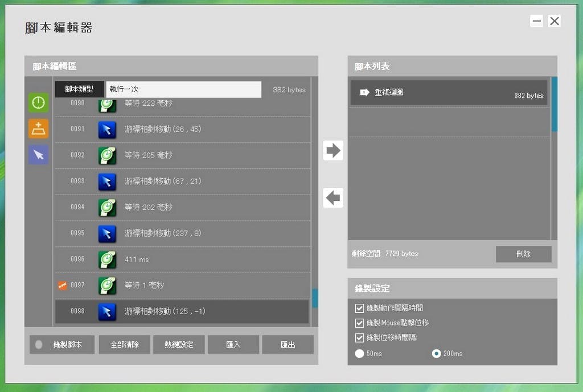Screen dimensions: 583x392
Task: Select the 重複迴圈 script in list
Action: pyautogui.click(x=449, y=93)
